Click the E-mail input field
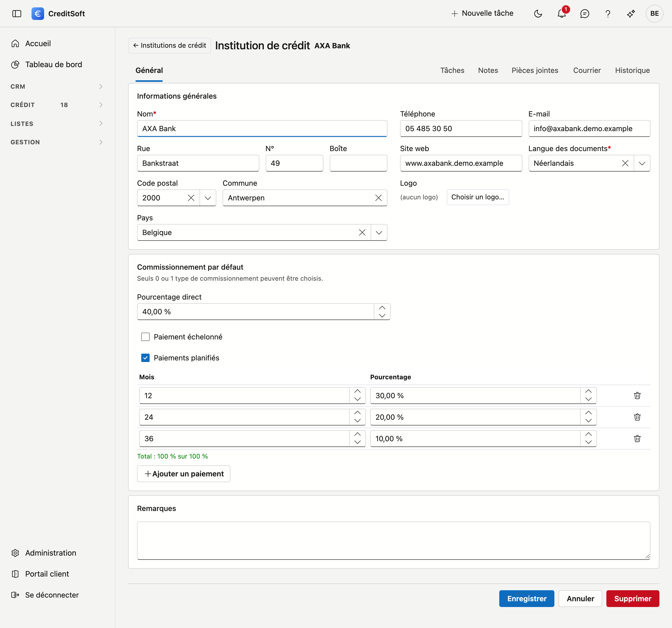672x628 pixels. click(x=589, y=129)
